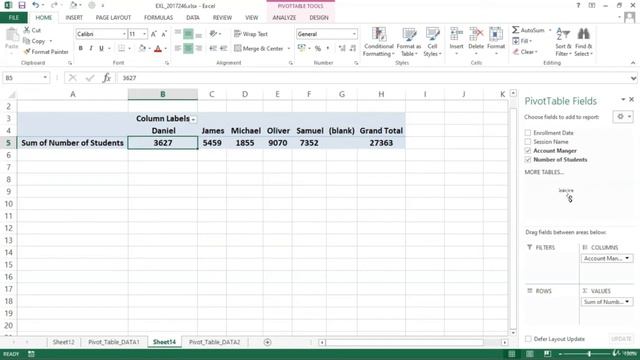Switch to DESIGN PivotTable tab
Viewport: 640px width, 360px height.
tap(319, 18)
